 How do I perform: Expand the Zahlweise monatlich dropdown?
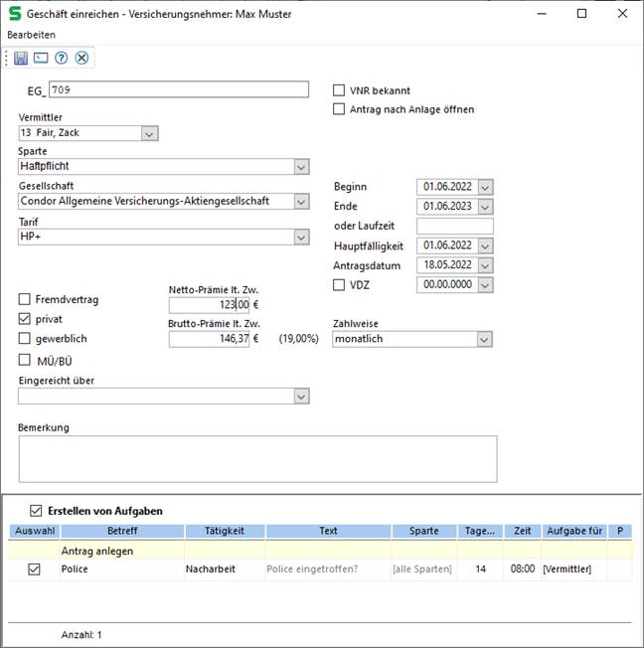[484, 340]
